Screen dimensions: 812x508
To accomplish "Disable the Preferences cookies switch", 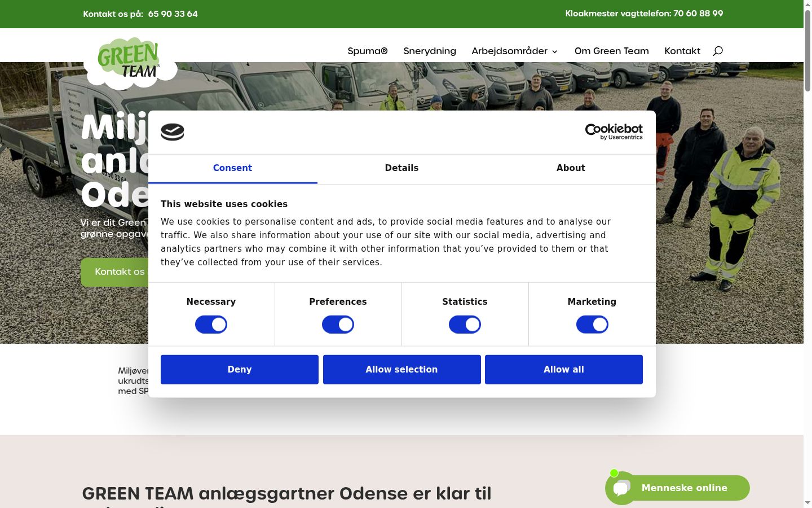I will click(338, 325).
